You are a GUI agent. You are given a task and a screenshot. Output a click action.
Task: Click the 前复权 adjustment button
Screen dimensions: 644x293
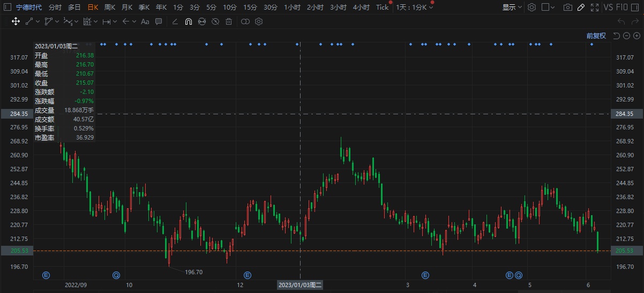(x=596, y=36)
